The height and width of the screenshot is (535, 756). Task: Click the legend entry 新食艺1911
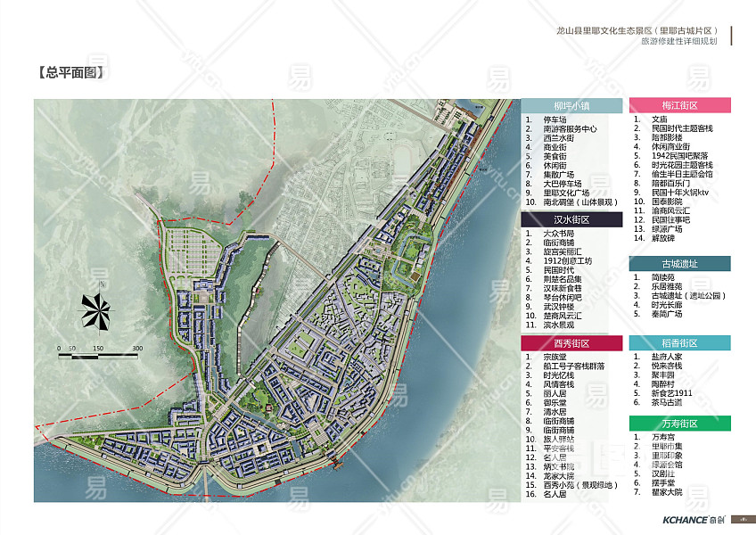(672, 393)
